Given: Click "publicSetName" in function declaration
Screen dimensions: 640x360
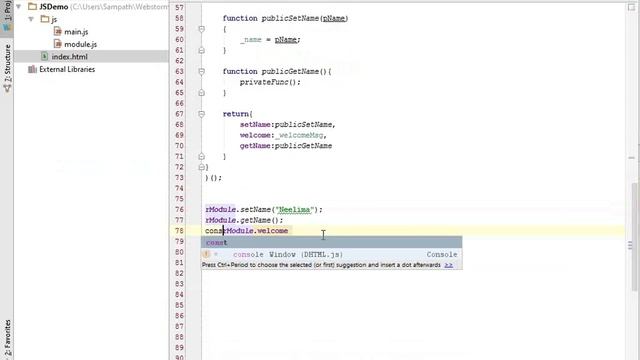Looking at the screenshot, I should tap(291, 18).
